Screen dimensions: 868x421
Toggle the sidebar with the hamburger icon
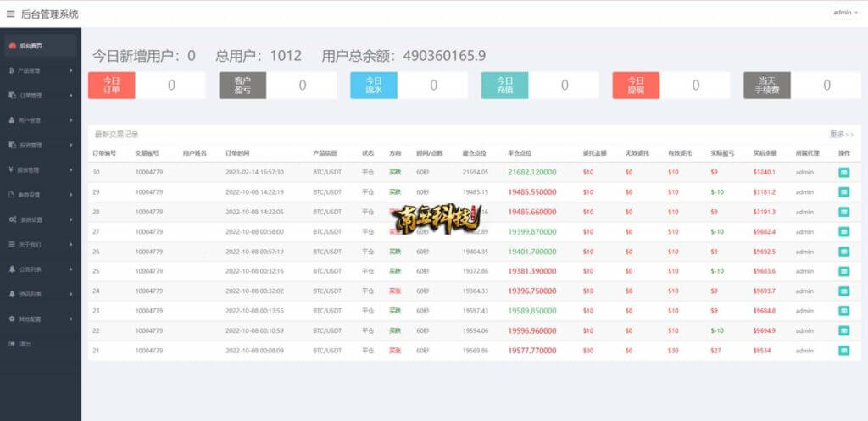click(10, 14)
